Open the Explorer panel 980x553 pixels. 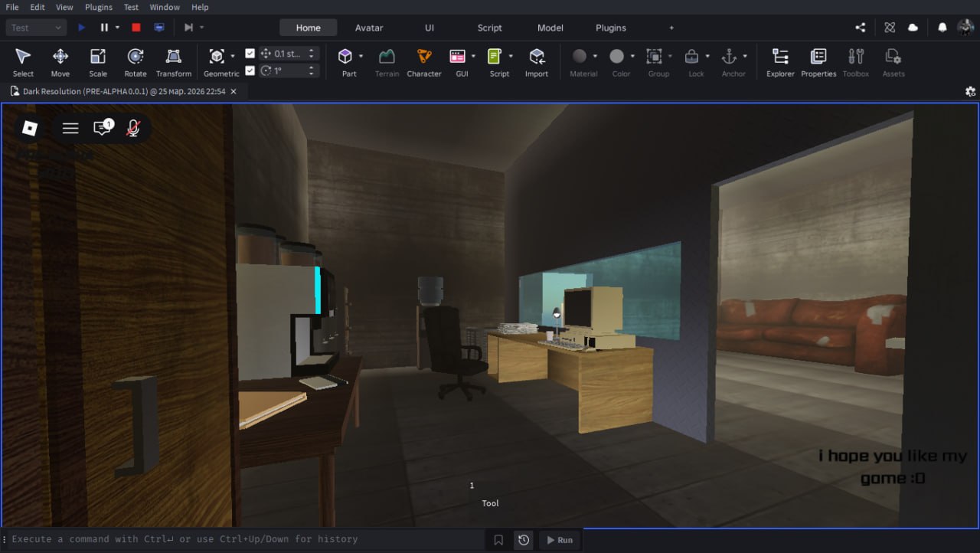(x=780, y=61)
